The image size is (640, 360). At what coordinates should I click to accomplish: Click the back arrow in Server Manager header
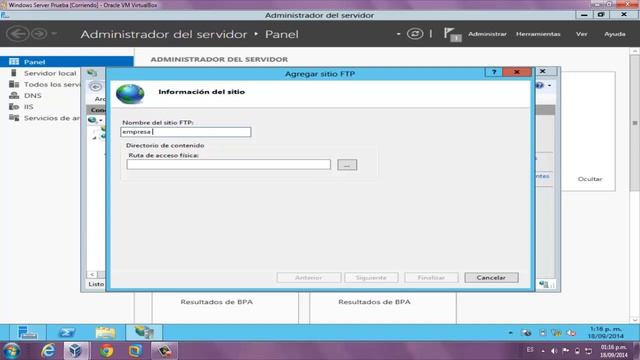click(x=18, y=33)
